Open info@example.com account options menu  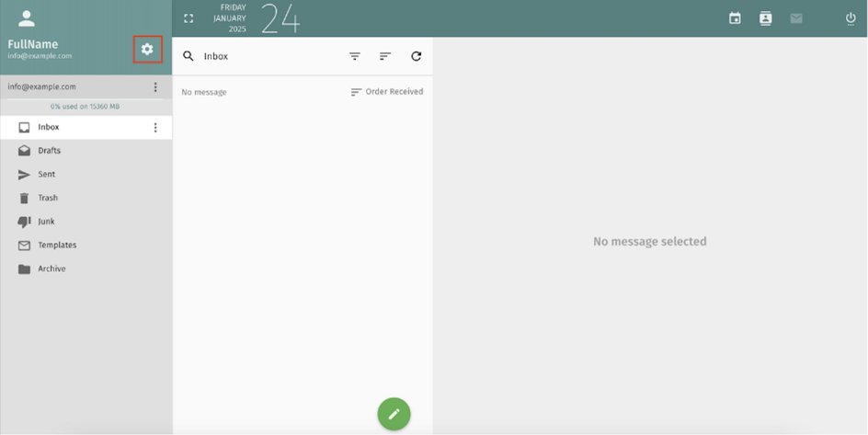point(155,86)
